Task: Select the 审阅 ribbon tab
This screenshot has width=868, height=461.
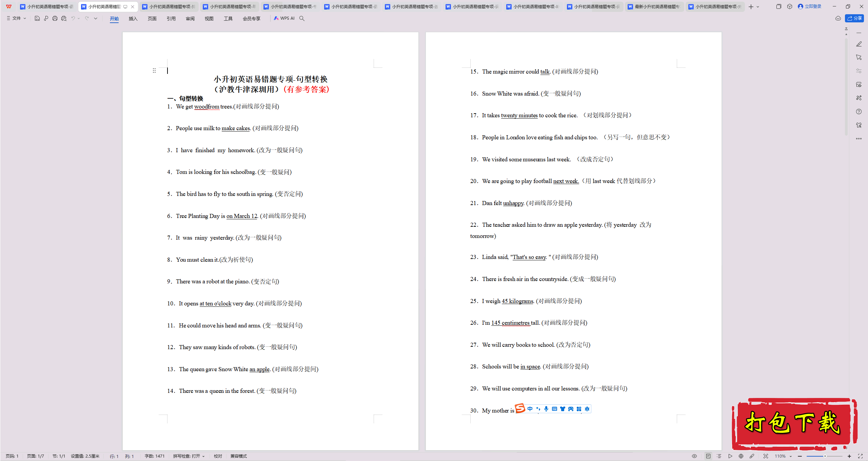Action: [x=190, y=19]
